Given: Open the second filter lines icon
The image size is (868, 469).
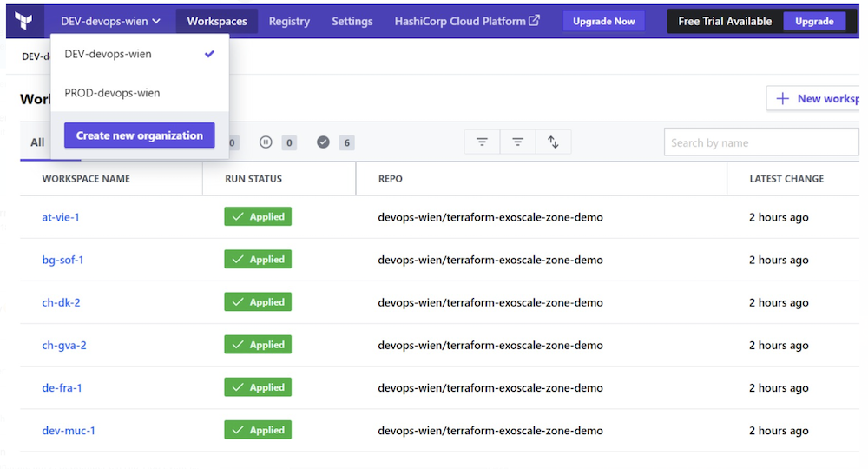Looking at the screenshot, I should pyautogui.click(x=517, y=142).
